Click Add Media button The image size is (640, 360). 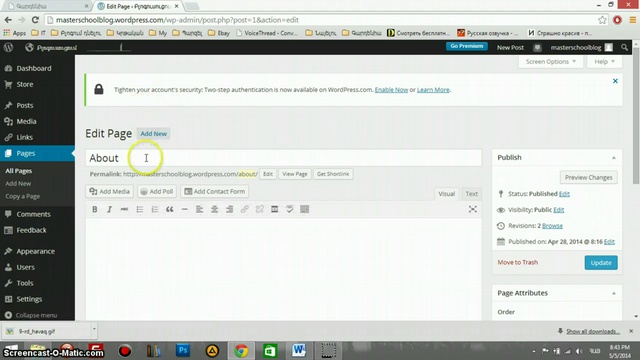[x=109, y=191]
